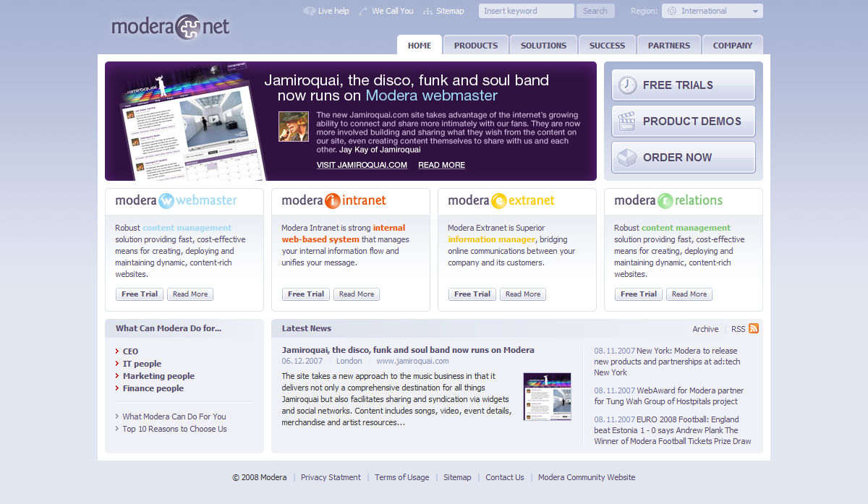Go to the SUCCESS tab
The width and height of the screenshot is (868, 504).
[607, 45]
